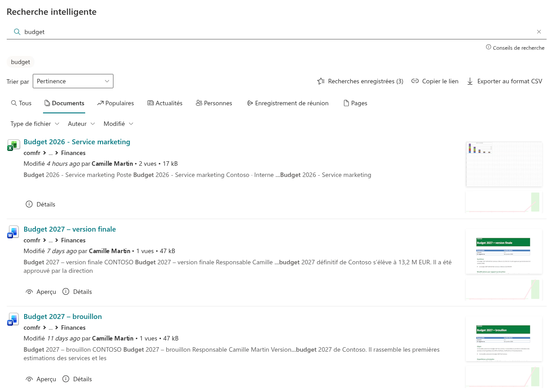Viewport: 547px width, 392px height.
Task: Click comfr in Budget 2026 path
Action: coord(32,153)
